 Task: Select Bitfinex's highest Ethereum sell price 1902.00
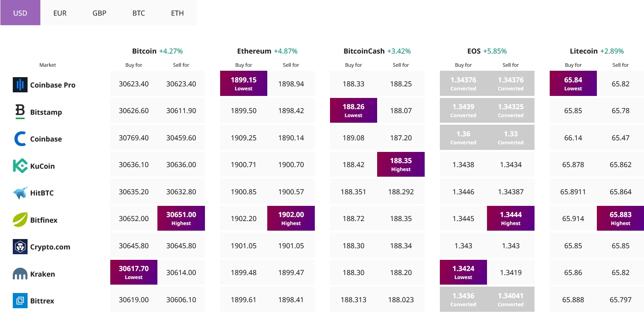tap(291, 218)
